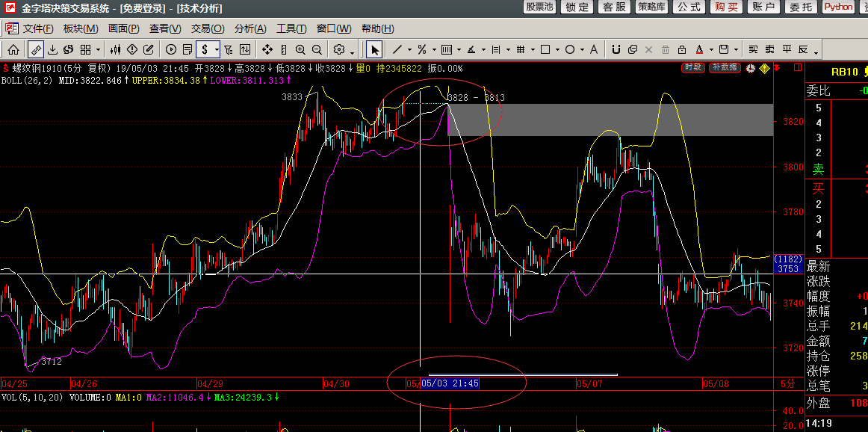Screen dimensions: 868x432
Task: Click the settings gear icon
Action: [339, 50]
